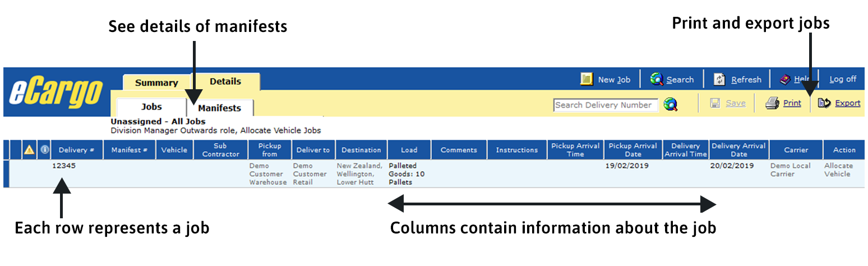Image resolution: width=868 pixels, height=266 pixels.
Task: Click the New Zealand, Wellington, Lower Hutt destination
Action: tap(359, 174)
